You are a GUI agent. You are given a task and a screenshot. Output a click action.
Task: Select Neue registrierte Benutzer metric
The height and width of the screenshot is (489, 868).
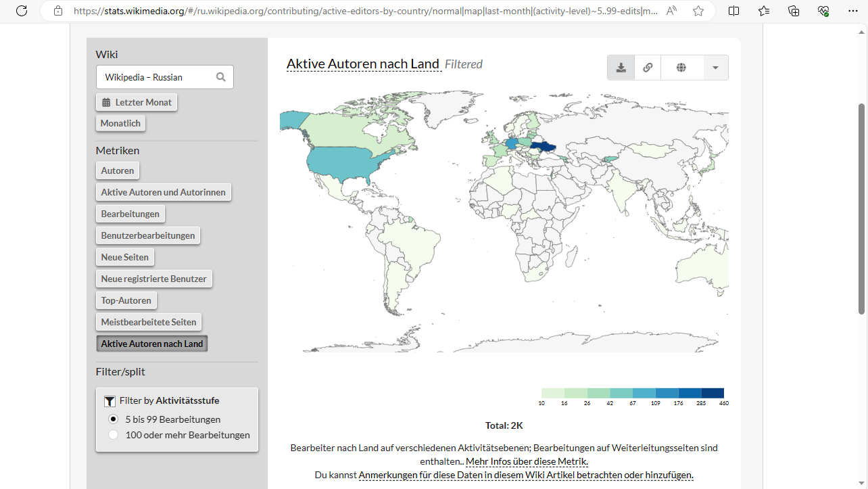[154, 279]
